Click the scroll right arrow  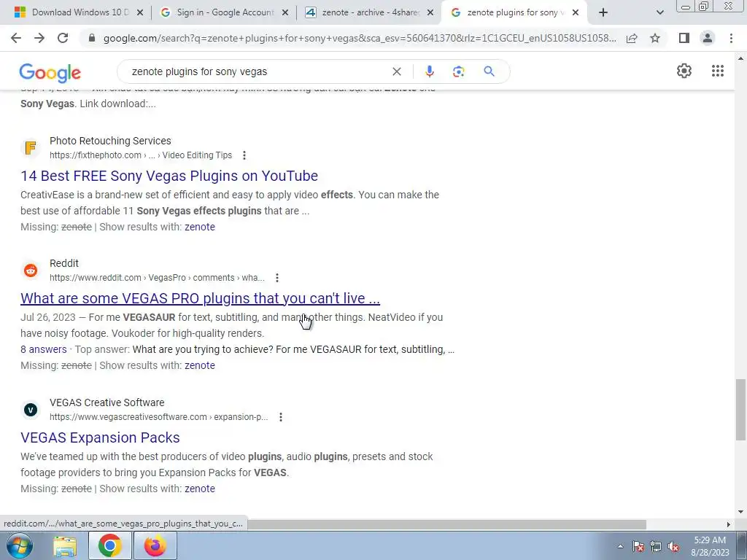(728, 524)
